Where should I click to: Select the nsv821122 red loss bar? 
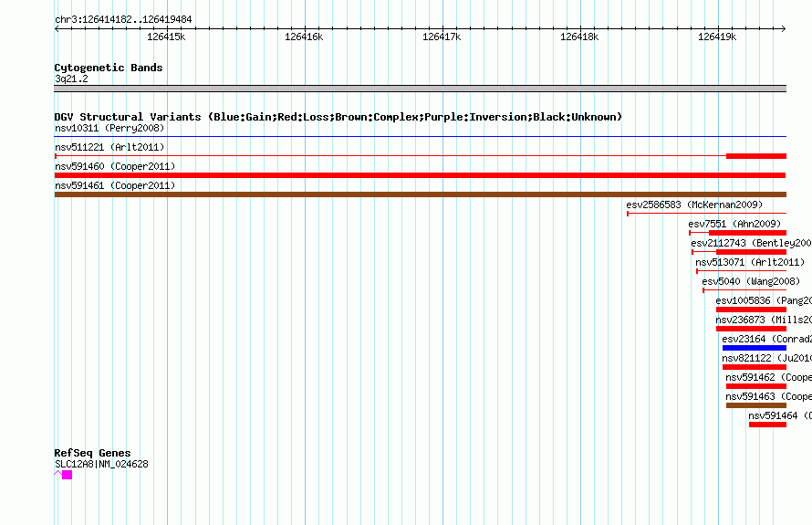pyautogui.click(x=754, y=367)
